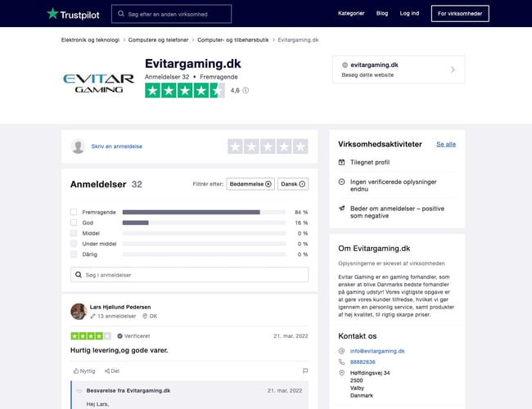532x409 pixels.
Task: Click the email at-sign icon
Action: [x=341, y=351]
